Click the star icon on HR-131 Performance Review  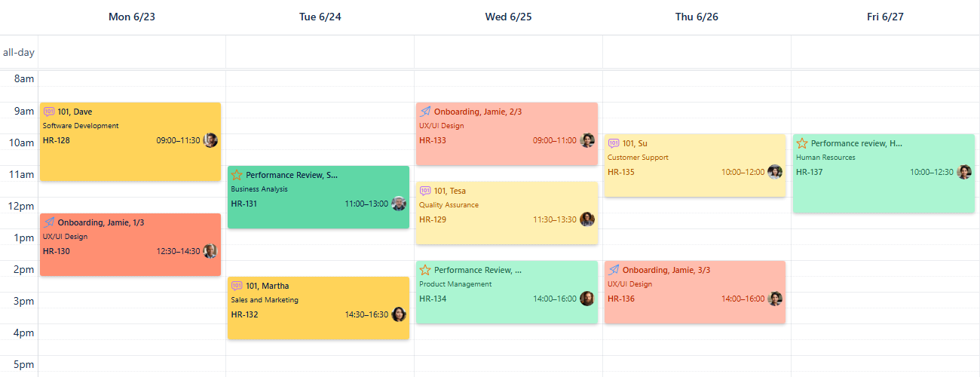[237, 175]
